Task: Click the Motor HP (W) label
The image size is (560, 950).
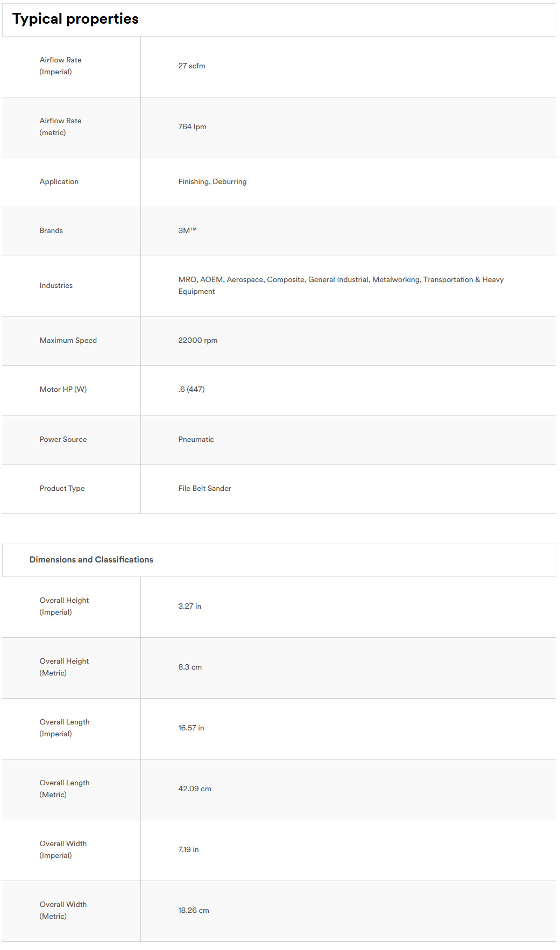Action: click(63, 389)
